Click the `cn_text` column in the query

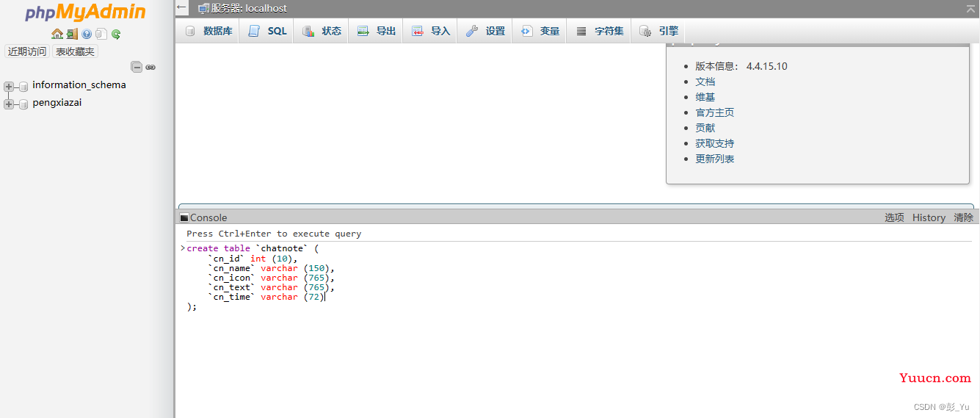(231, 287)
